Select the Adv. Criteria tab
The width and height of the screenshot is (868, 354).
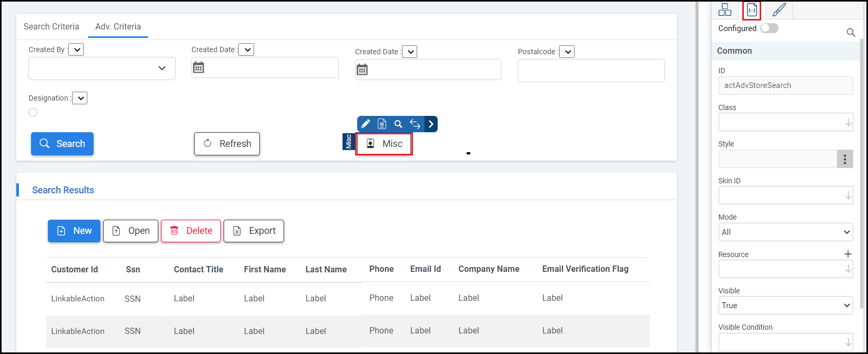pos(118,26)
